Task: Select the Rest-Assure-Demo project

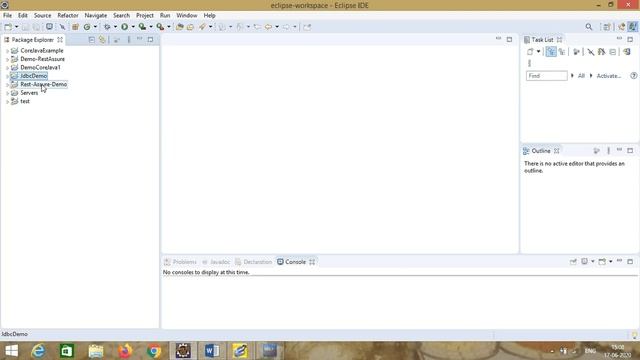Action: point(43,84)
